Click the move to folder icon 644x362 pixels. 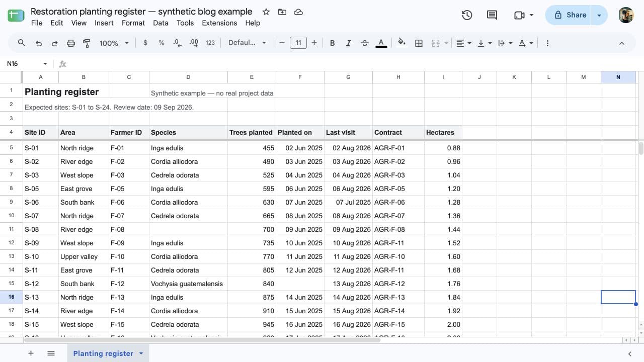pyautogui.click(x=282, y=12)
